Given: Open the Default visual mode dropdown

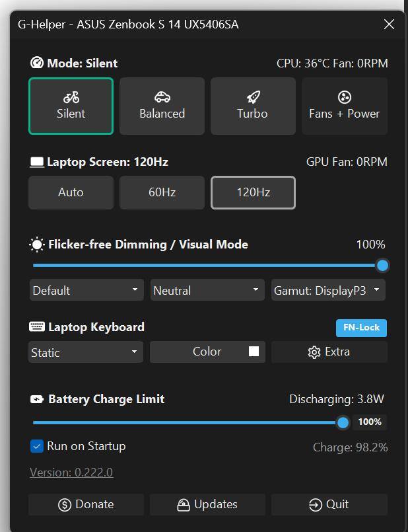Looking at the screenshot, I should pyautogui.click(x=86, y=290).
